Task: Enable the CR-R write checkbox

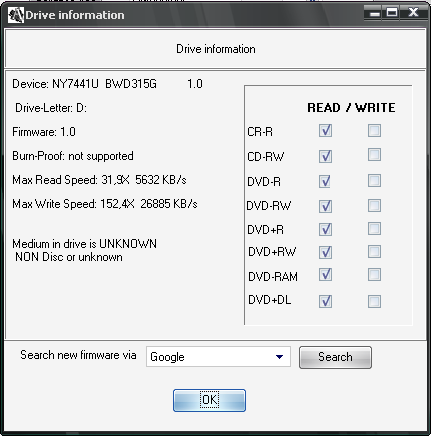Action: point(374,130)
